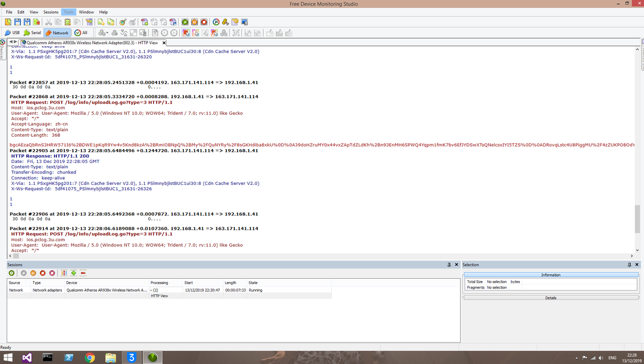The height and width of the screenshot is (364, 644).
Task: Click the State column header
Action: [x=290, y=283]
